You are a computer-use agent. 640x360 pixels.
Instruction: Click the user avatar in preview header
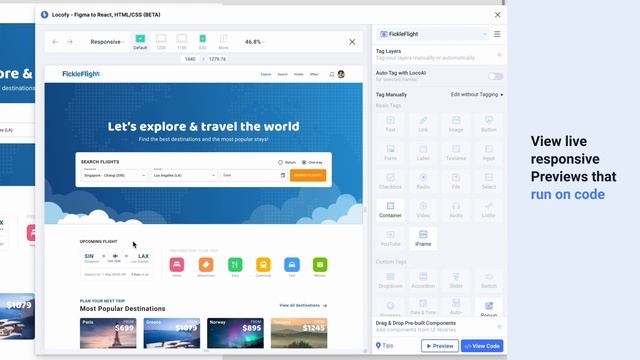341,74
